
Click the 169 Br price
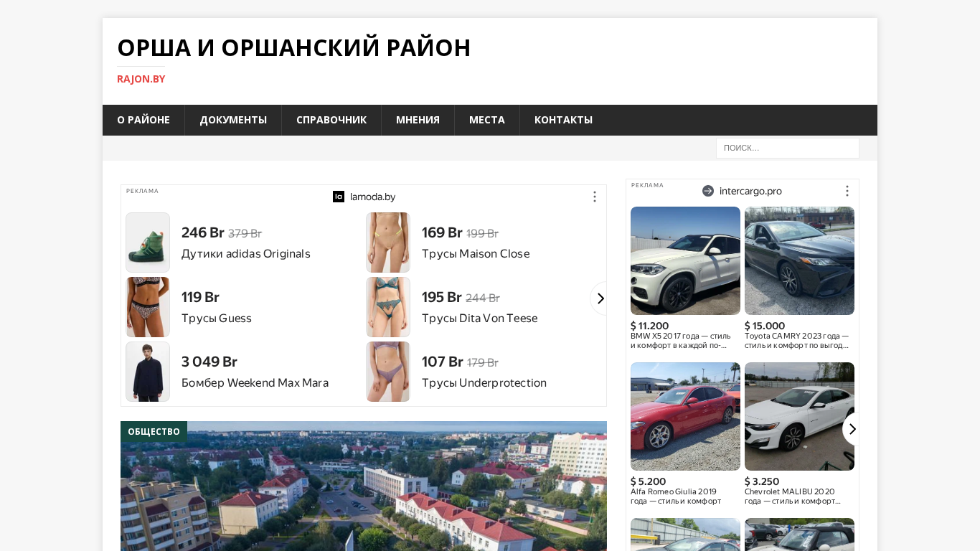442,232
